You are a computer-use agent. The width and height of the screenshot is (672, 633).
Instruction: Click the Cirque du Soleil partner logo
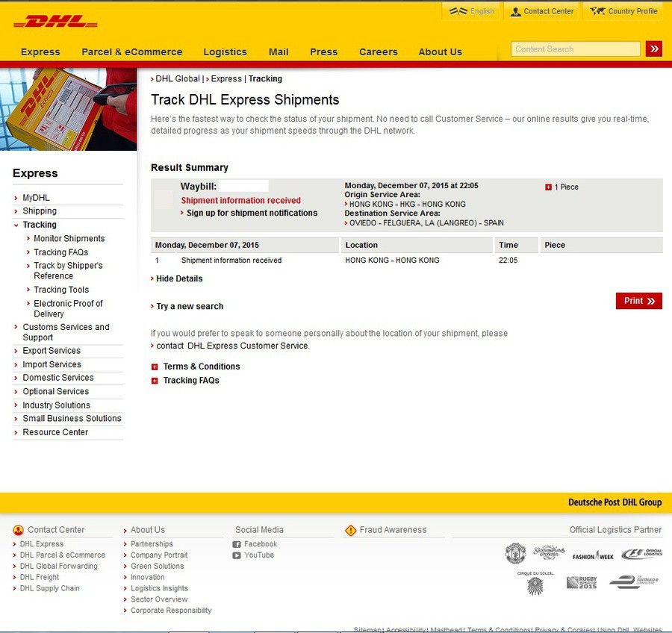pyautogui.click(x=535, y=583)
